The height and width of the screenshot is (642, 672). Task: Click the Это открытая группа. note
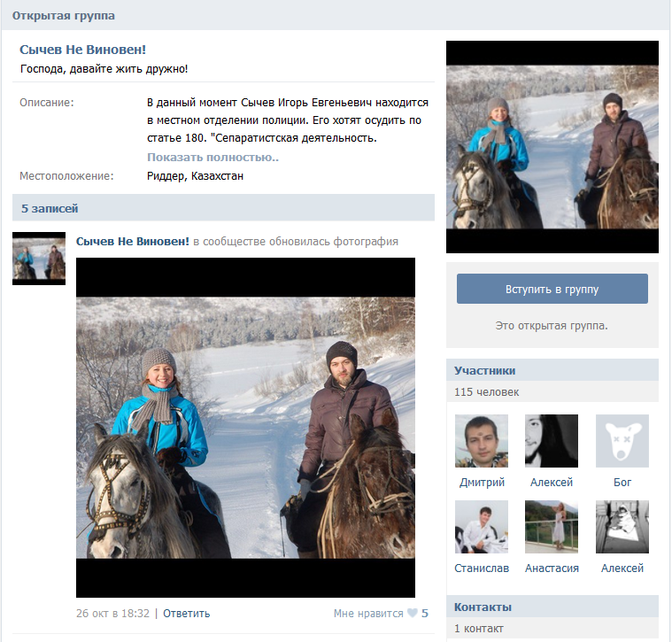pos(552,325)
